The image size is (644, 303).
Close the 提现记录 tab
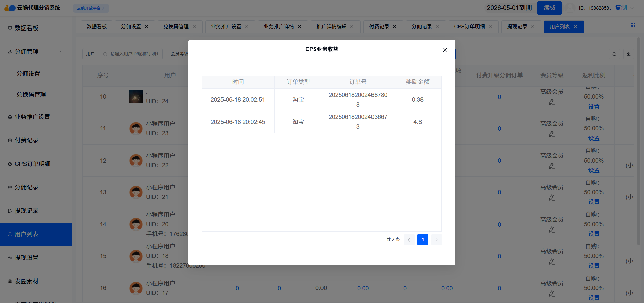pyautogui.click(x=533, y=27)
